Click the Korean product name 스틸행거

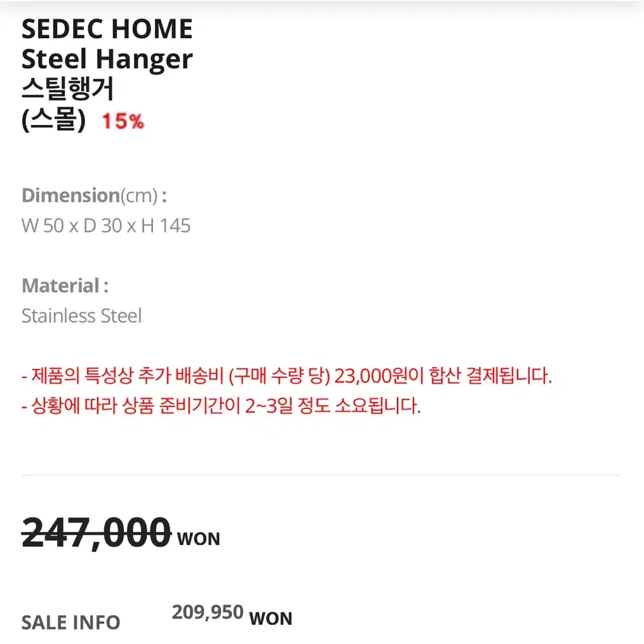(68, 89)
